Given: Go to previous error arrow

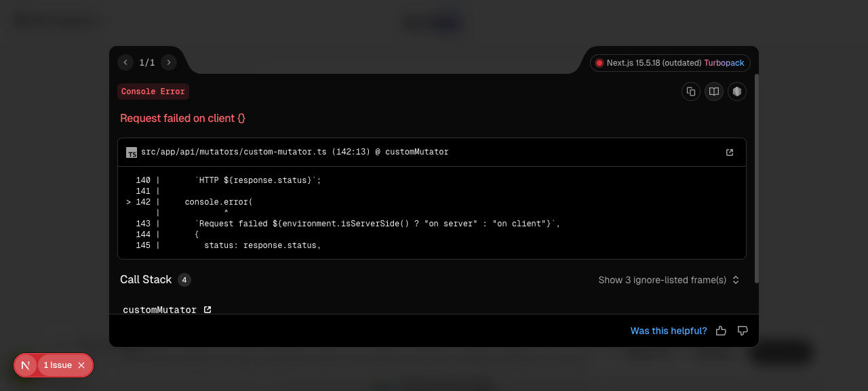Looking at the screenshot, I should (x=125, y=62).
